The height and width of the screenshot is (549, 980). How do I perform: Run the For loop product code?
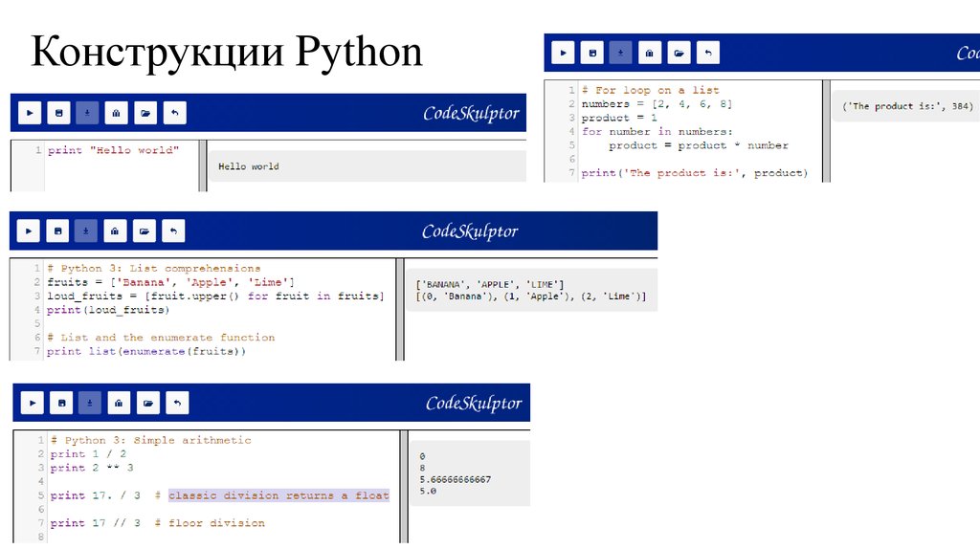[x=563, y=54]
